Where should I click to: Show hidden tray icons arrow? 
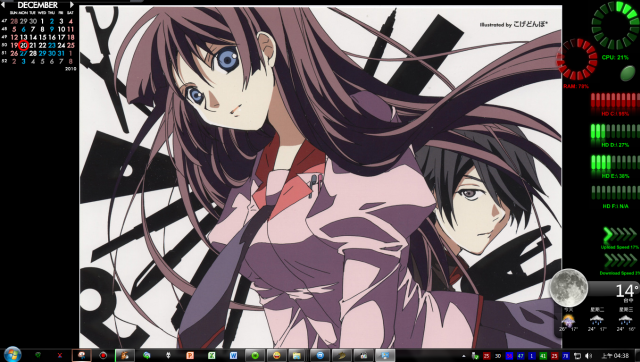pyautogui.click(x=463, y=356)
